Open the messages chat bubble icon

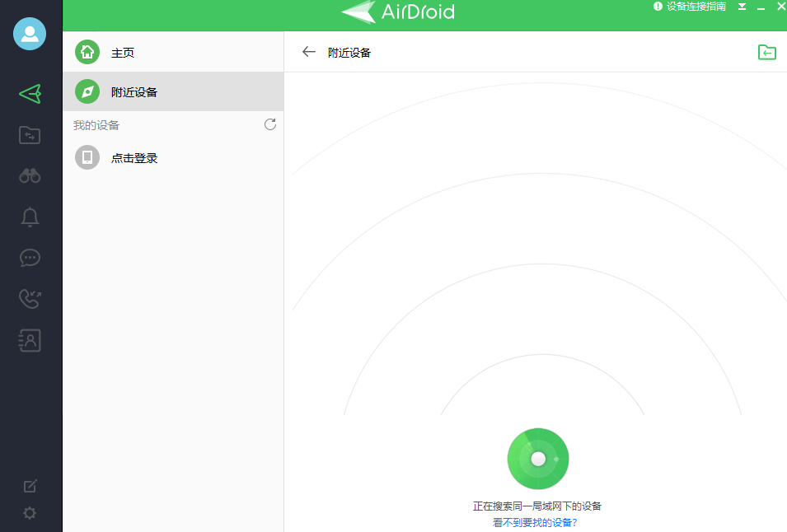point(30,258)
